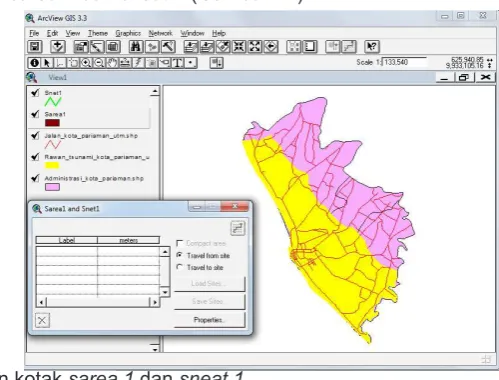This screenshot has height=380, width=499.
Task: Select the Zoom In tool
Action: (x=86, y=63)
